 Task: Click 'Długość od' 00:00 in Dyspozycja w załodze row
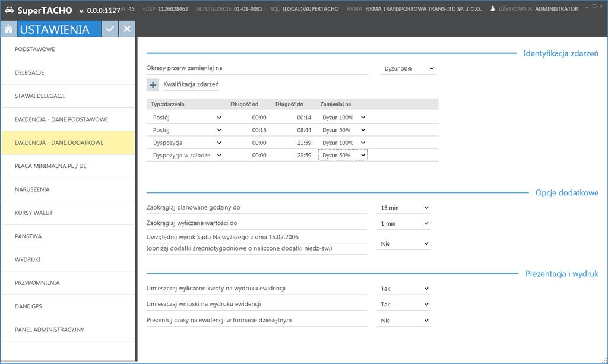tap(259, 155)
